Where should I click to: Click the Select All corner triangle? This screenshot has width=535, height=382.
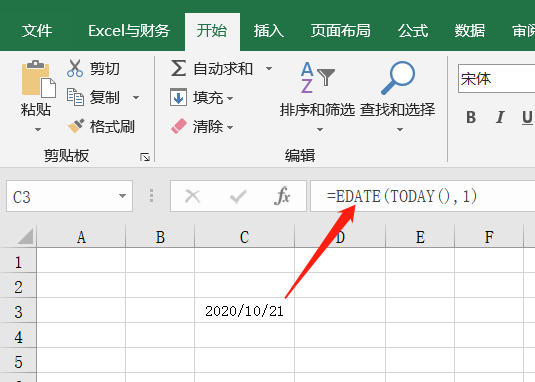click(x=26, y=236)
